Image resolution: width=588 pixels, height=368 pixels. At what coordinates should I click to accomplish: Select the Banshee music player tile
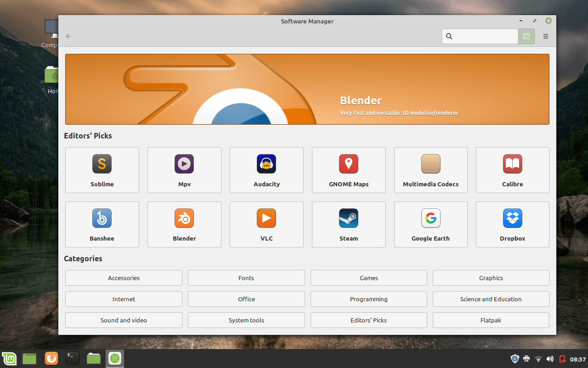click(102, 224)
